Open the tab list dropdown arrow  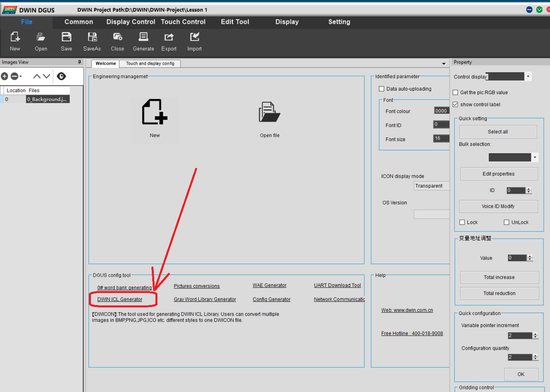[444, 64]
